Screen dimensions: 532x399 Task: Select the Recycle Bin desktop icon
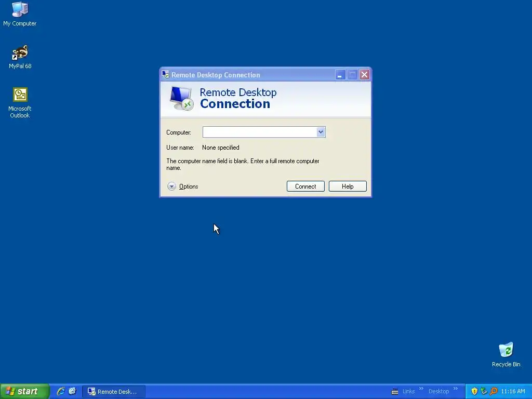click(506, 354)
